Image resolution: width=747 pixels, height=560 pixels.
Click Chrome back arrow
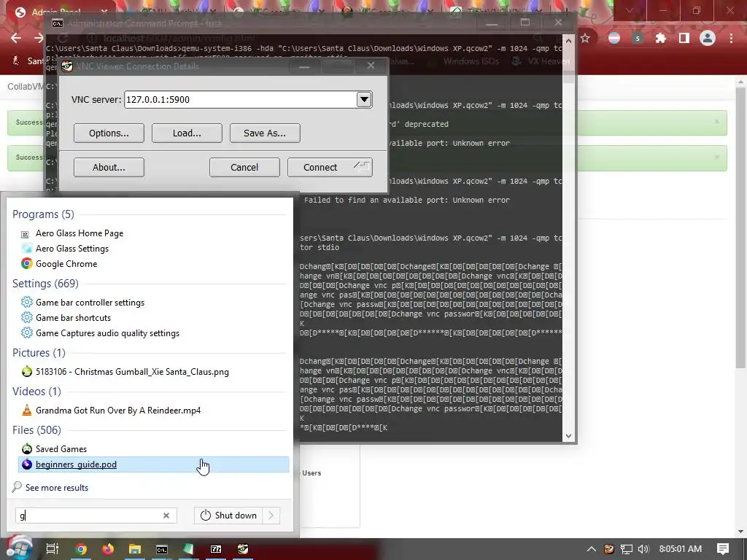(x=16, y=38)
